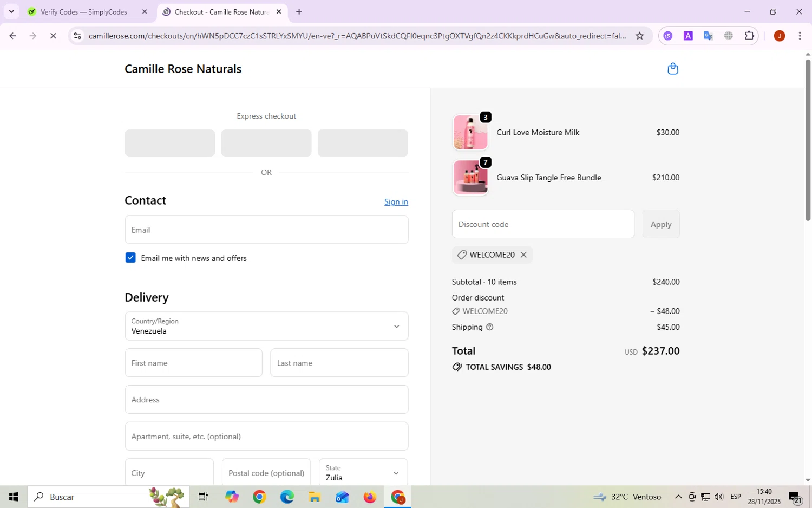Click the ESP language indicator
The height and width of the screenshot is (508, 812).
(736, 497)
